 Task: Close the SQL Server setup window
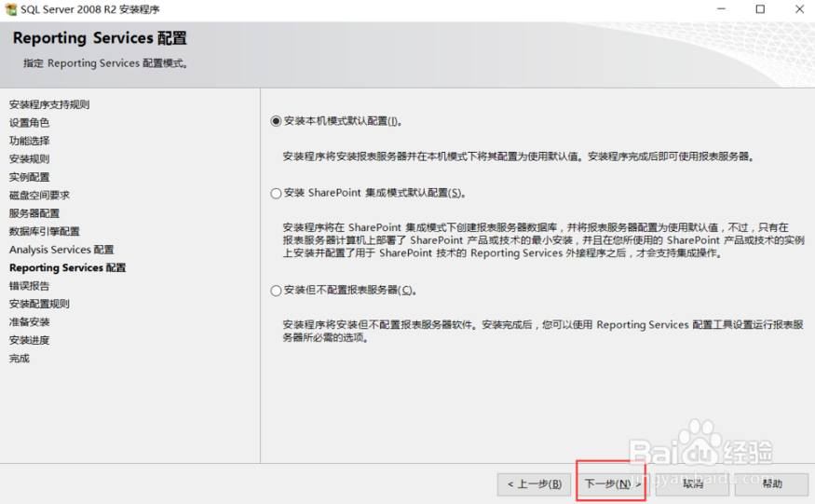tap(799, 9)
